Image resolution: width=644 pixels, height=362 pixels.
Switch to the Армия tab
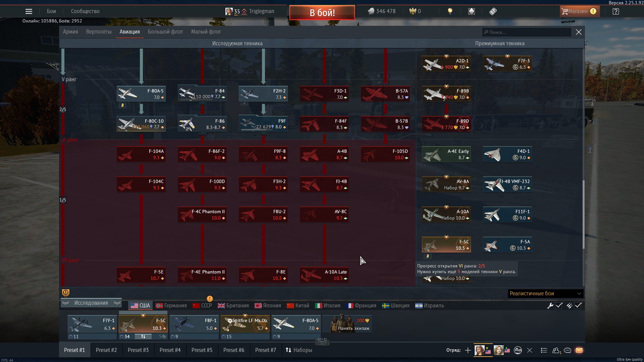click(70, 32)
